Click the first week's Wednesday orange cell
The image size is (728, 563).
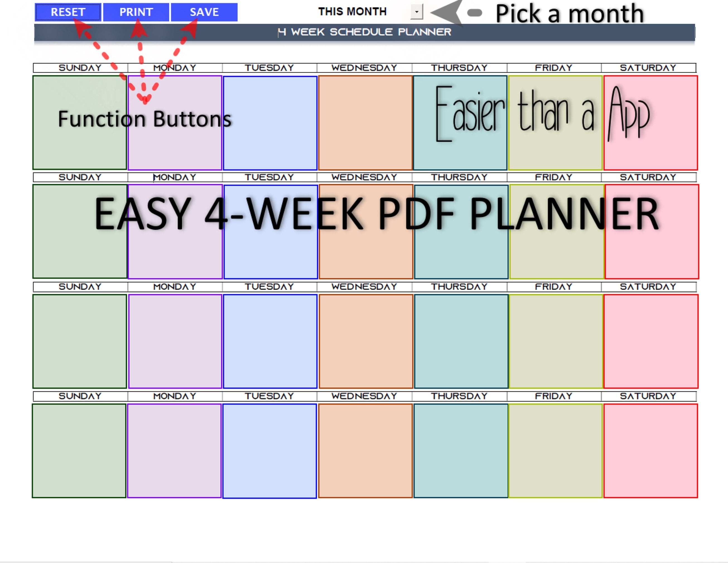pyautogui.click(x=365, y=123)
